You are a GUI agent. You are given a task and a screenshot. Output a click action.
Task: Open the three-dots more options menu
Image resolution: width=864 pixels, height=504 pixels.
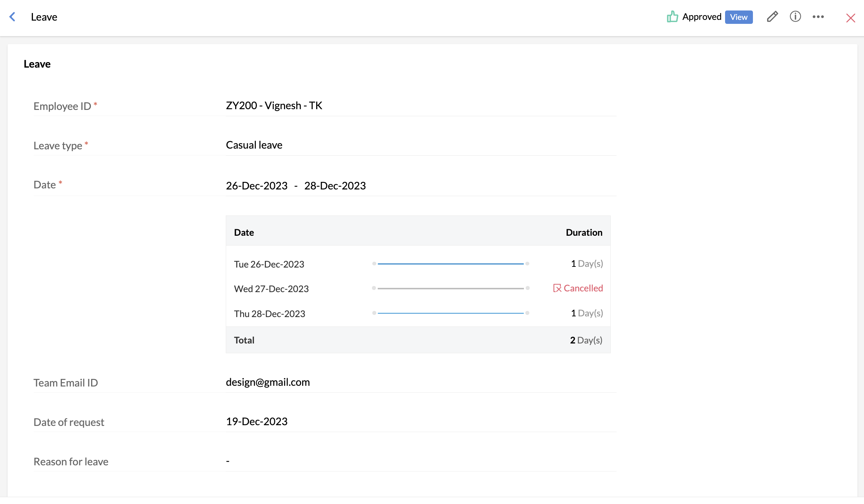[x=818, y=17]
